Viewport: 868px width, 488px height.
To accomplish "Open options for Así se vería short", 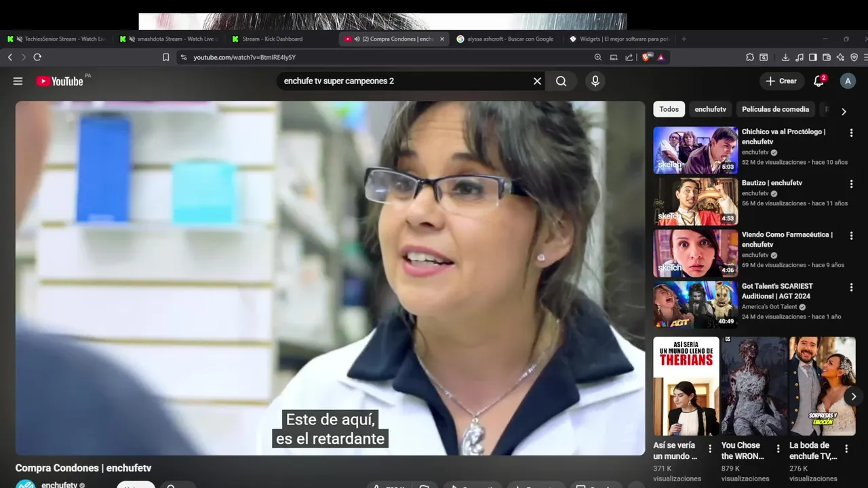I will pyautogui.click(x=710, y=449).
